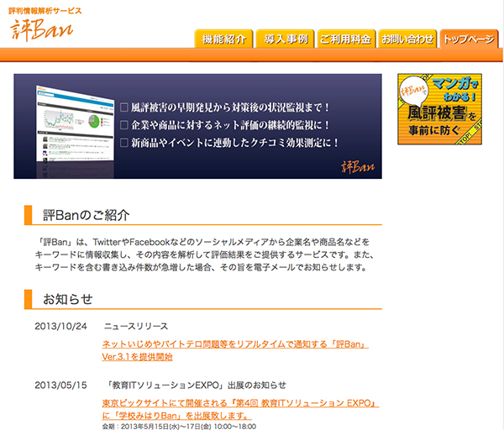
Task: Click the checkbox beside 新商品やイベント line
Action: tap(124, 143)
